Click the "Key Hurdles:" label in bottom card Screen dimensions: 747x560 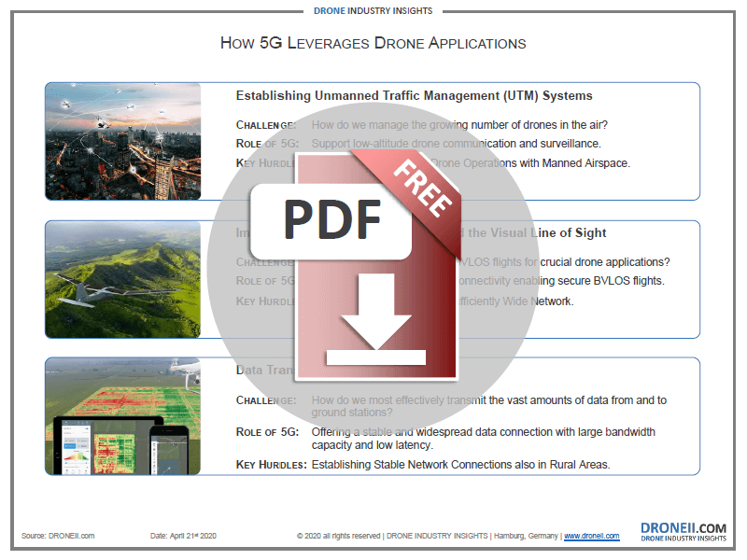point(271,464)
